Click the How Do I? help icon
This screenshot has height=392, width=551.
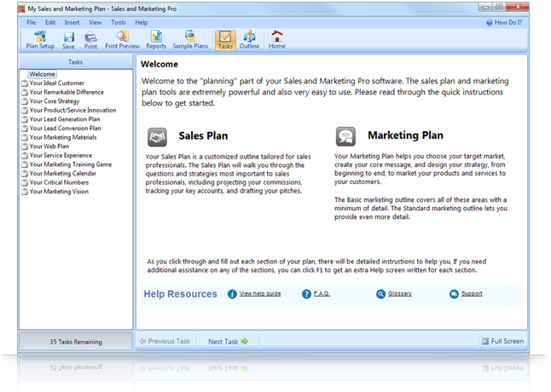pos(489,23)
